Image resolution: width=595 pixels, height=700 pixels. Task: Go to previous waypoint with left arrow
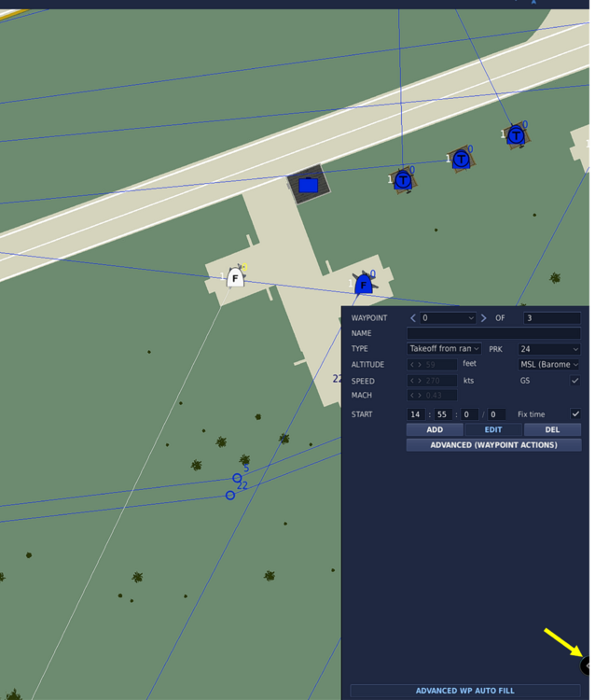point(412,318)
